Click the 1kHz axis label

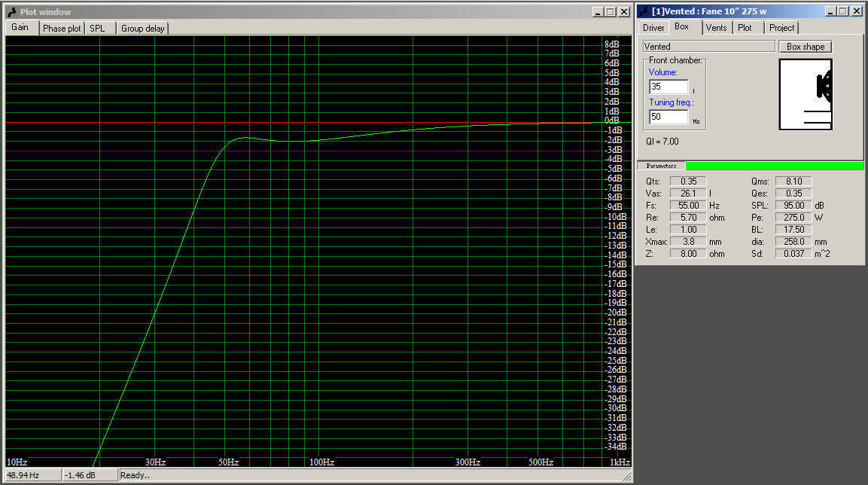coord(620,462)
